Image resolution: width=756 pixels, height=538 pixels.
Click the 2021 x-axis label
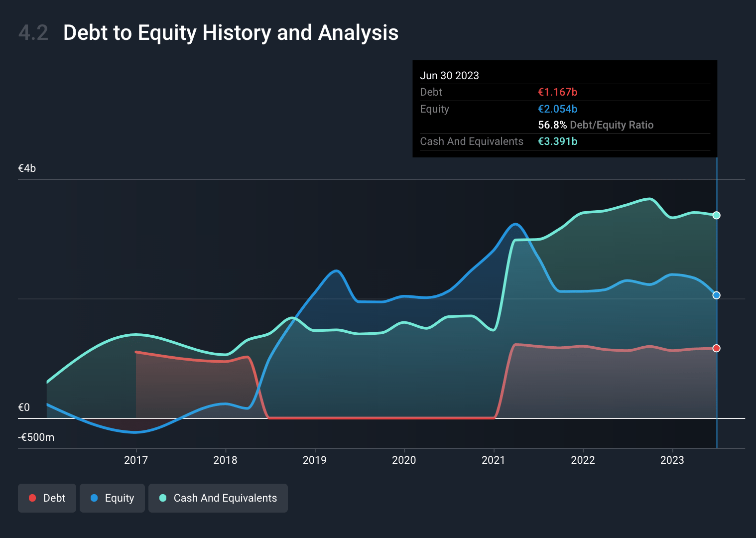coord(494,460)
